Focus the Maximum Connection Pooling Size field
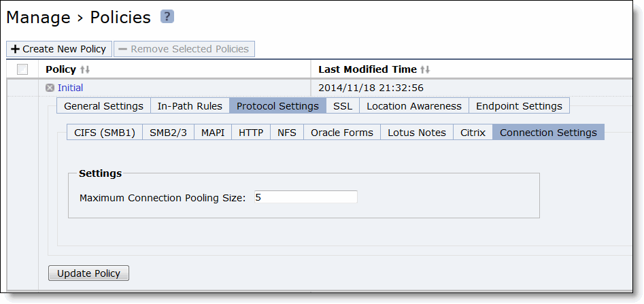644x304 pixels. click(305, 197)
